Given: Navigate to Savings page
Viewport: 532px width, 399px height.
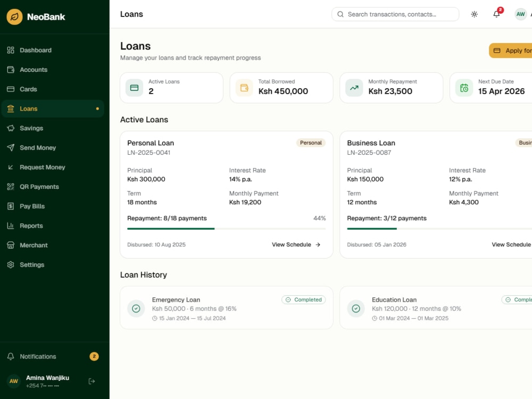Looking at the screenshot, I should [53, 128].
